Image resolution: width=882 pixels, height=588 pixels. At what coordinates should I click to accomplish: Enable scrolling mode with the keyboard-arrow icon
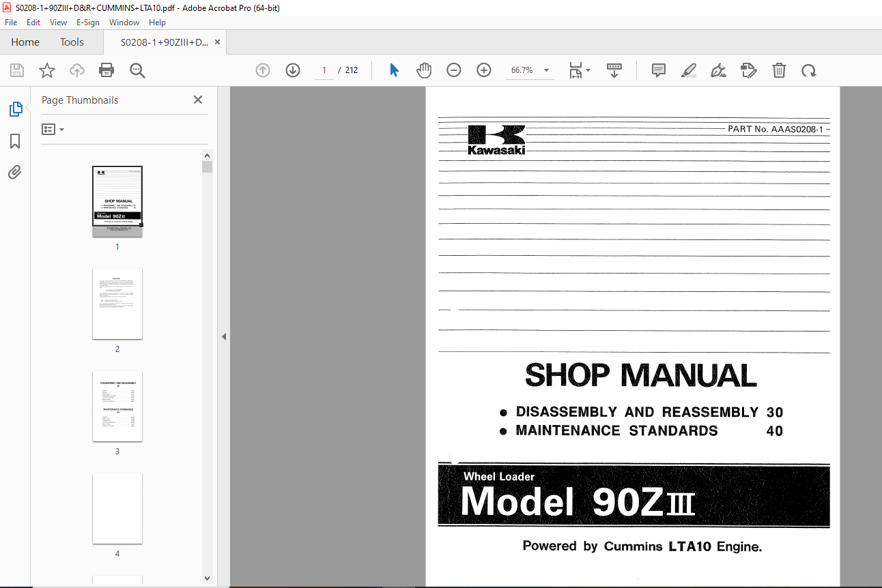tap(614, 70)
